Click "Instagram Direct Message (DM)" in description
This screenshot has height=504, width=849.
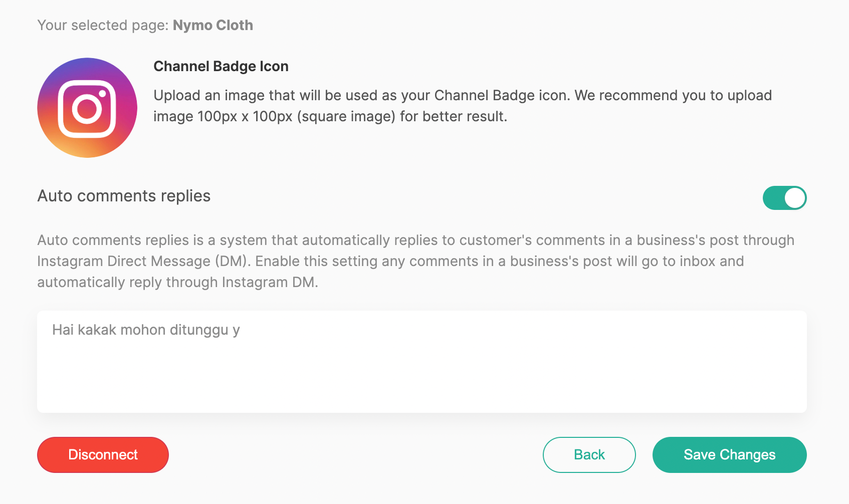(143, 261)
